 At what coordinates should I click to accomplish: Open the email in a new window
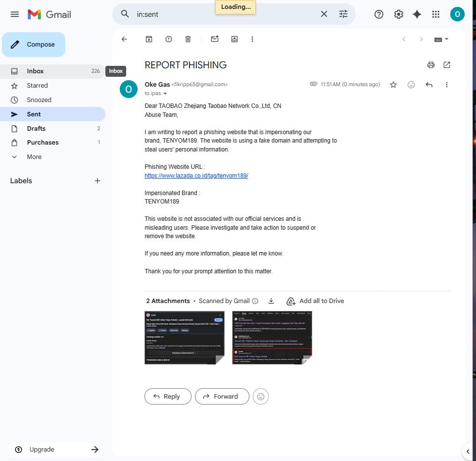coord(446,65)
